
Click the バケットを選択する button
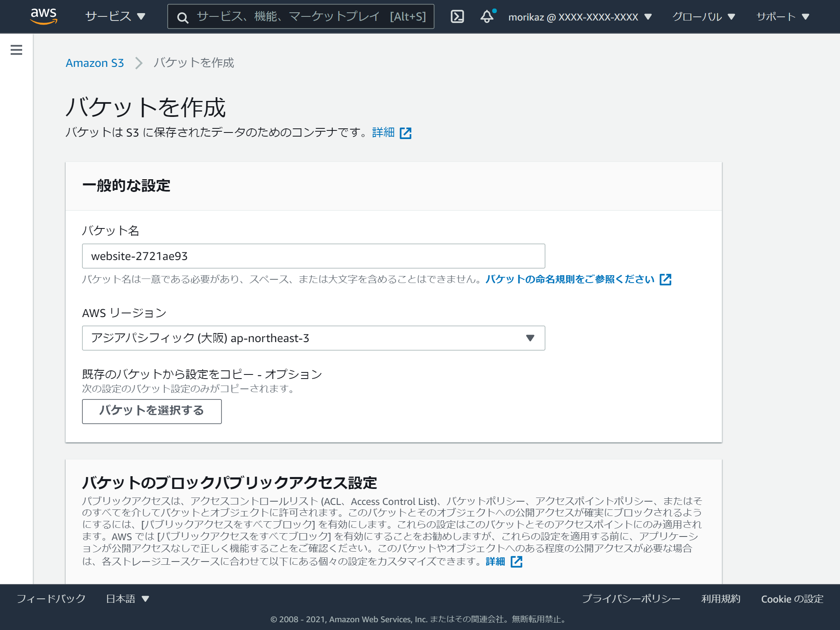click(x=151, y=411)
